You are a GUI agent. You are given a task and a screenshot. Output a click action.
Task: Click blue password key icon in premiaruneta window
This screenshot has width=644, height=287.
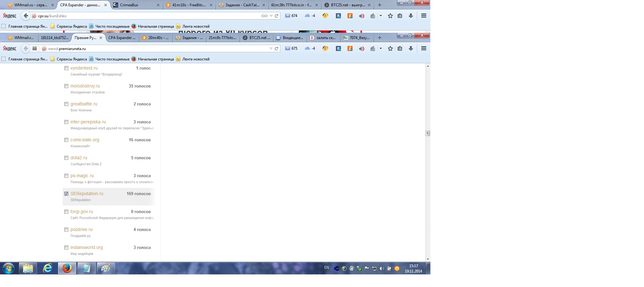338,48
